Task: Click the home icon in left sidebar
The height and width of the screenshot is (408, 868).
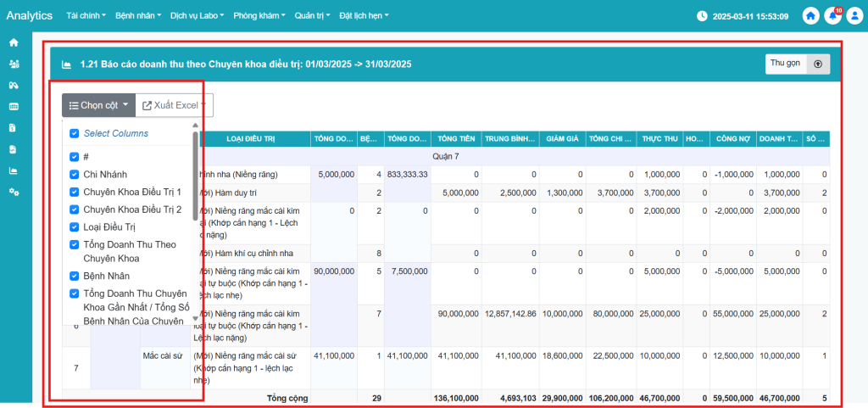Action: (x=13, y=42)
